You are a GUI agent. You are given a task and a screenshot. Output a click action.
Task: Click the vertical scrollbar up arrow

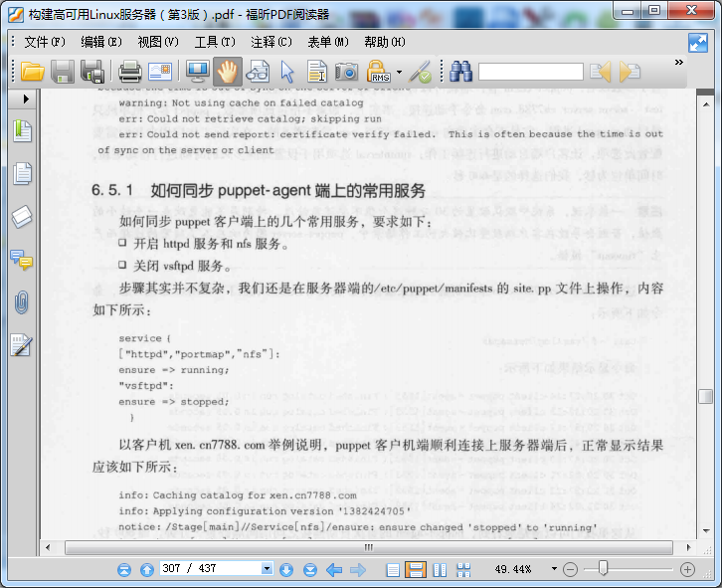tap(706, 104)
